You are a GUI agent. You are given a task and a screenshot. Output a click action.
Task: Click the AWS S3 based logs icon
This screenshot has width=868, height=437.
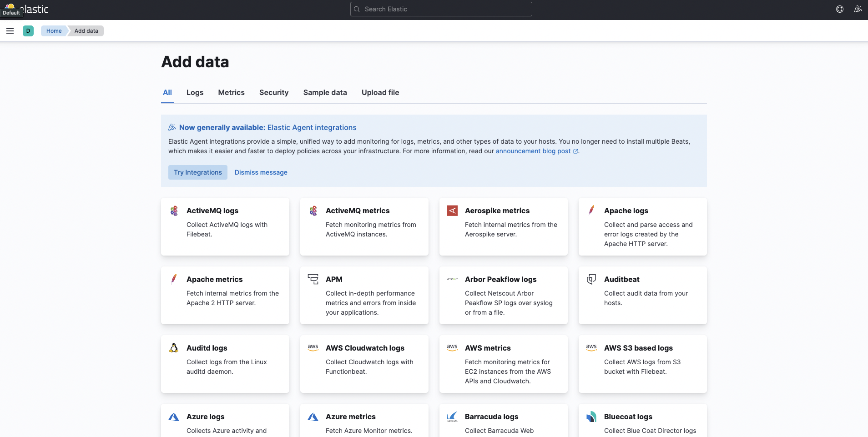(591, 347)
